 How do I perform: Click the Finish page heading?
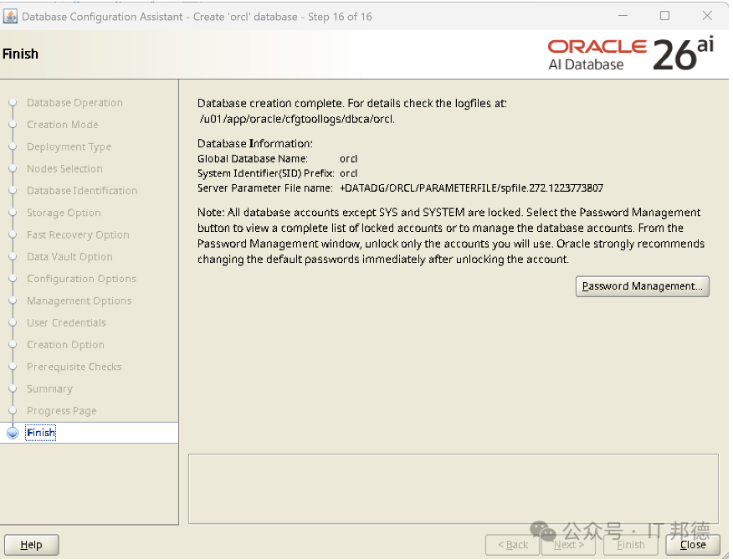(20, 54)
